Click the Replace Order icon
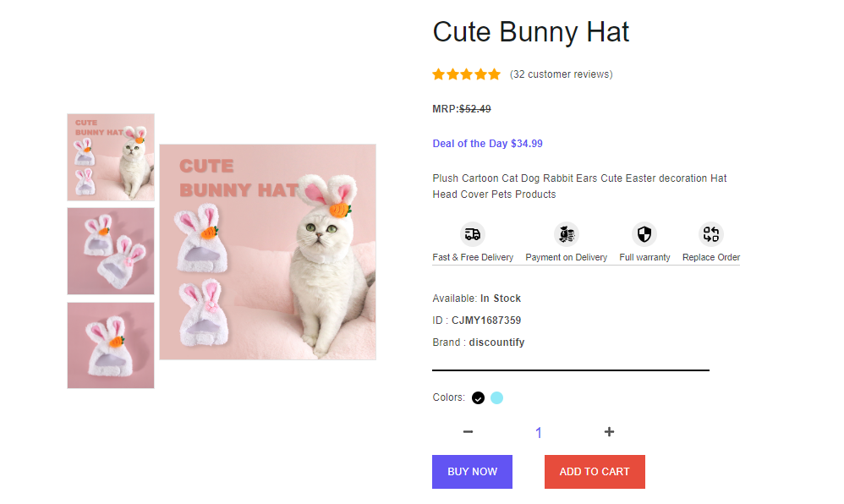The image size is (844, 504). [711, 234]
